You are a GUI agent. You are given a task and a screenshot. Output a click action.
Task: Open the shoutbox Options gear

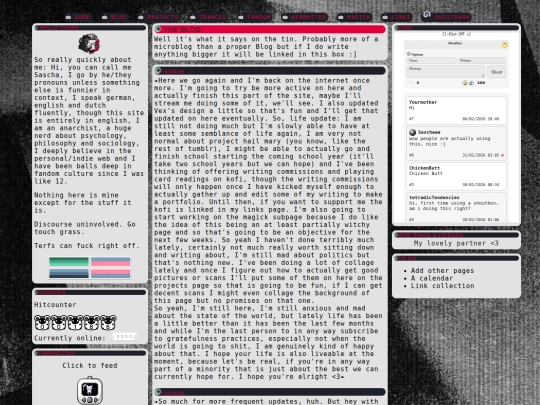409,54
